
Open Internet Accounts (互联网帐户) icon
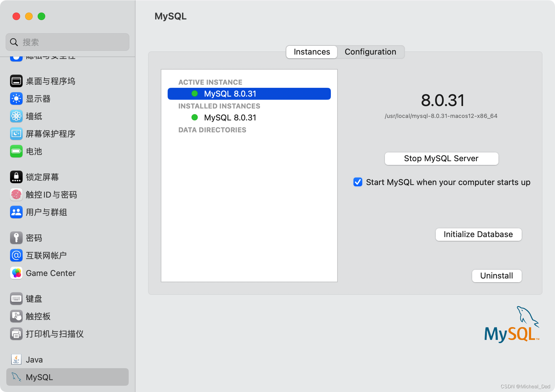coord(16,256)
